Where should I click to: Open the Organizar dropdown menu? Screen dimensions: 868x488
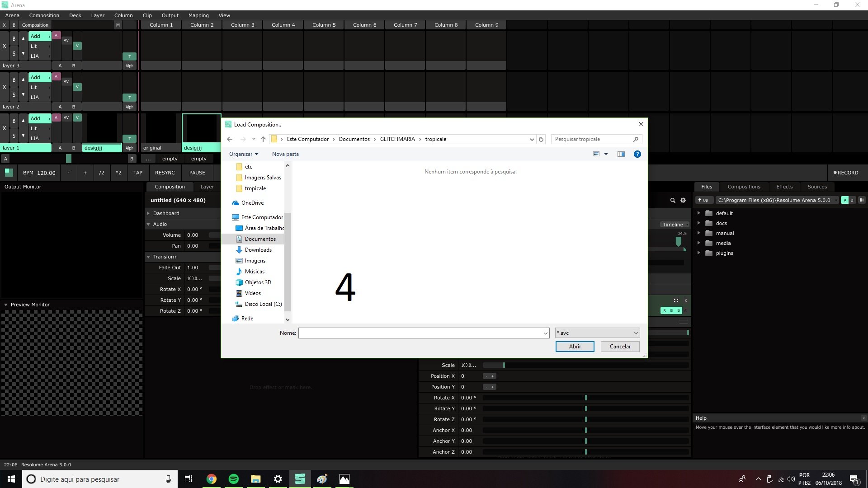click(x=243, y=154)
